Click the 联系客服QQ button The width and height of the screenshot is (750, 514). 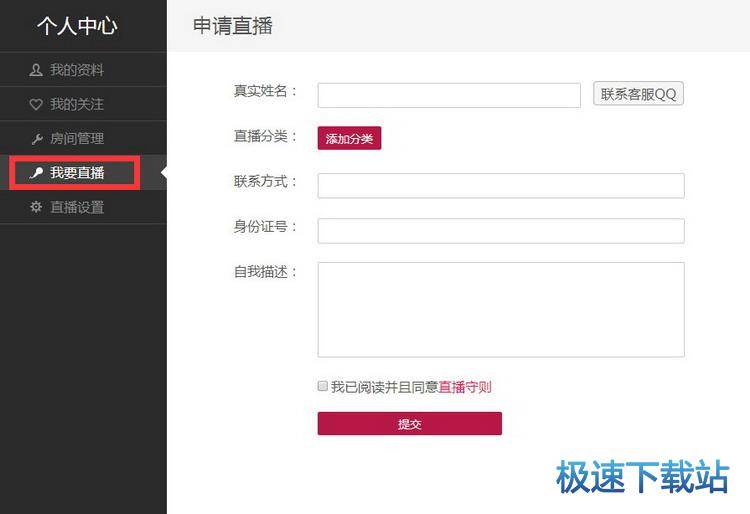click(x=639, y=94)
